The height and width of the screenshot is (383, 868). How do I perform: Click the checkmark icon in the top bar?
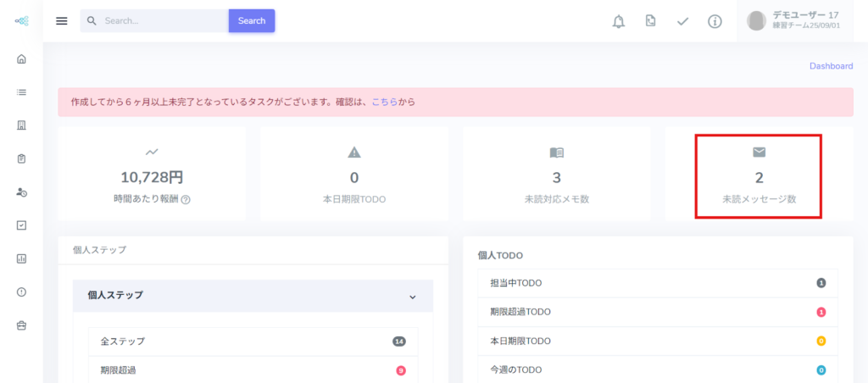(682, 21)
